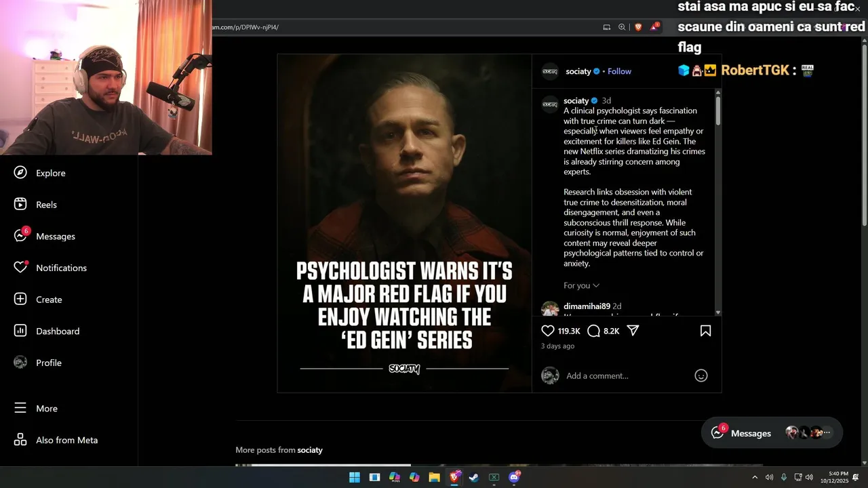Open the Task View taskbar icon
The width and height of the screenshot is (868, 488).
(374, 477)
